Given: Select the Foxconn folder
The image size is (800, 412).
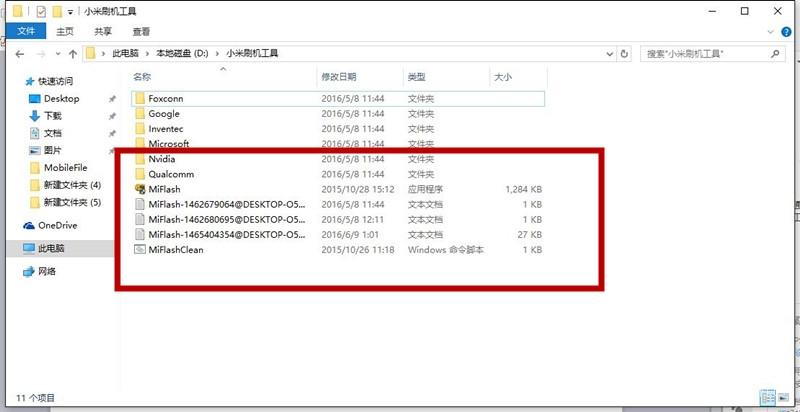Looking at the screenshot, I should [338, 98].
